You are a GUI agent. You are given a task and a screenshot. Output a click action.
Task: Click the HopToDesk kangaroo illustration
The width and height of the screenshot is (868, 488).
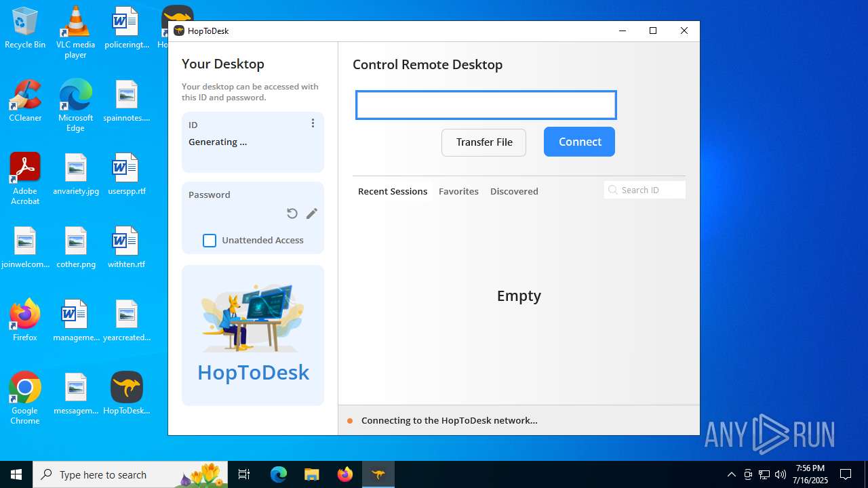(x=253, y=318)
